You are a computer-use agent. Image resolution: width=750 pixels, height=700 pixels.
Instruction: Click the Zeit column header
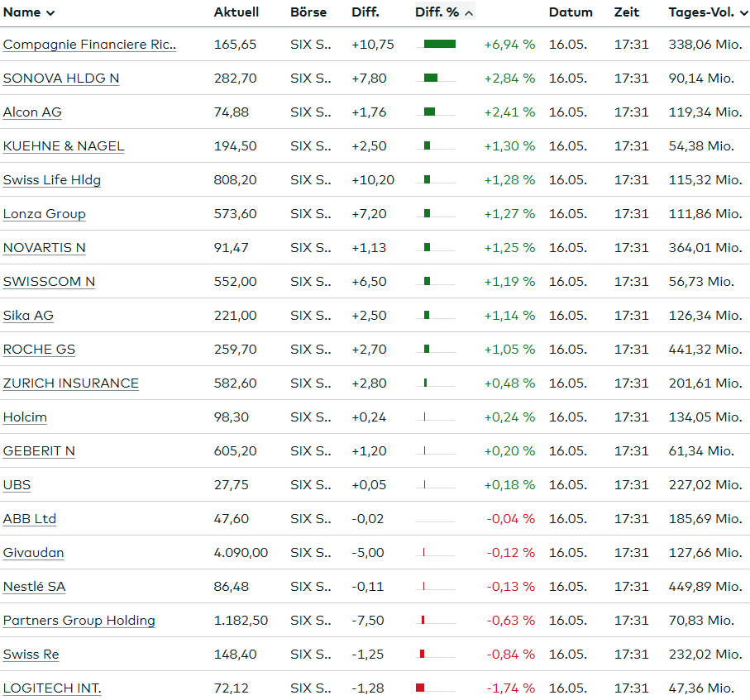tap(627, 12)
